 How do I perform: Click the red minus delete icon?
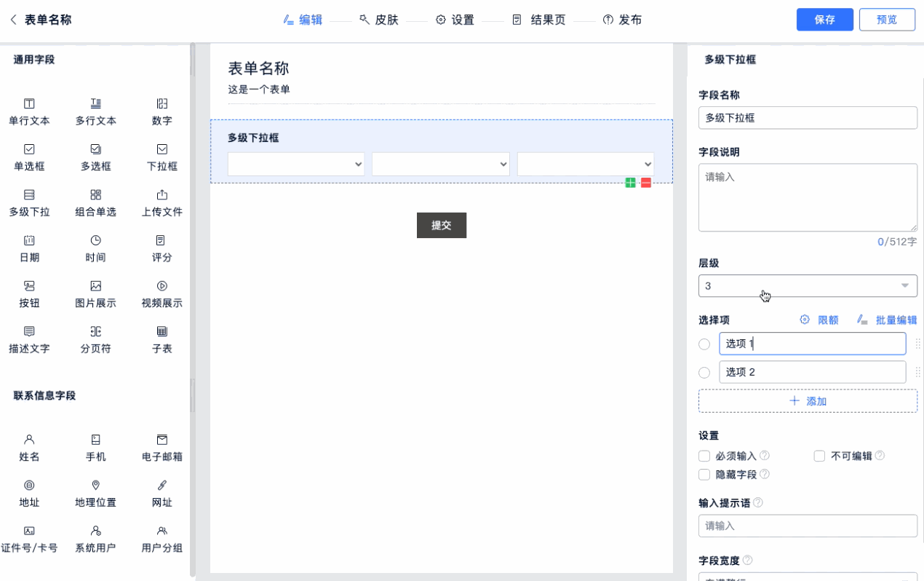click(x=646, y=183)
